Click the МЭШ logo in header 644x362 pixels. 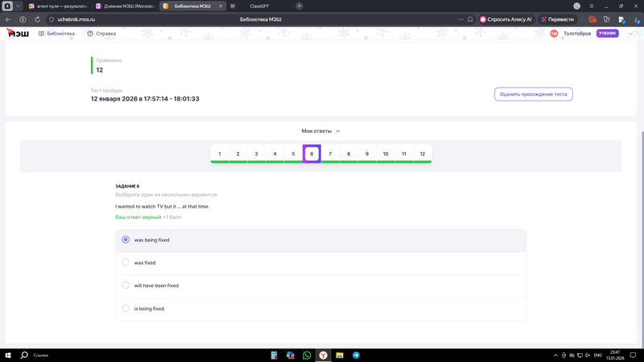click(16, 34)
